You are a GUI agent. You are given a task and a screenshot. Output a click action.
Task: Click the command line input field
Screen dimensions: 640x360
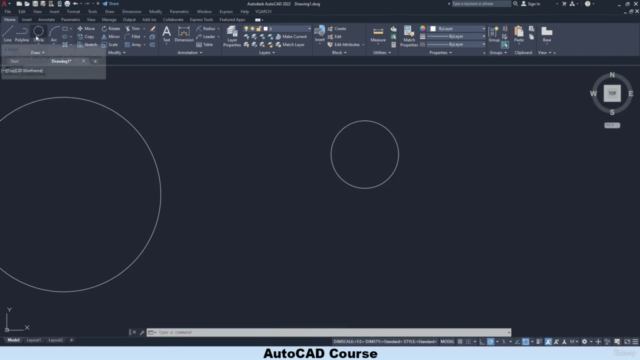[x=329, y=332]
